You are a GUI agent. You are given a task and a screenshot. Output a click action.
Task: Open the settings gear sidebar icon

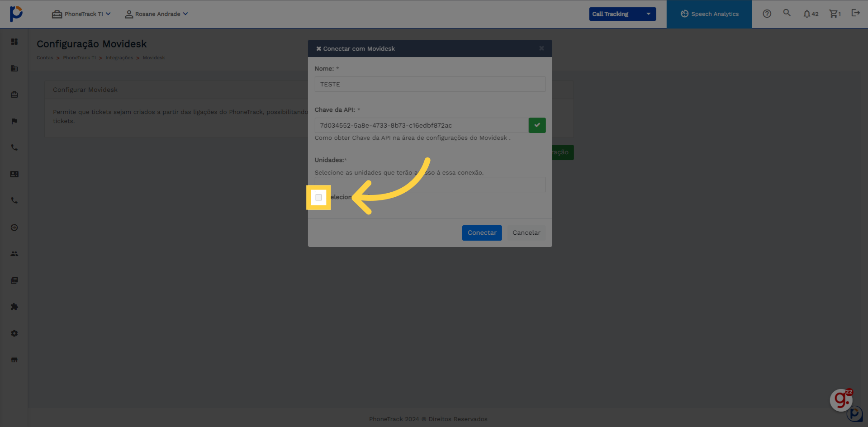click(x=14, y=333)
